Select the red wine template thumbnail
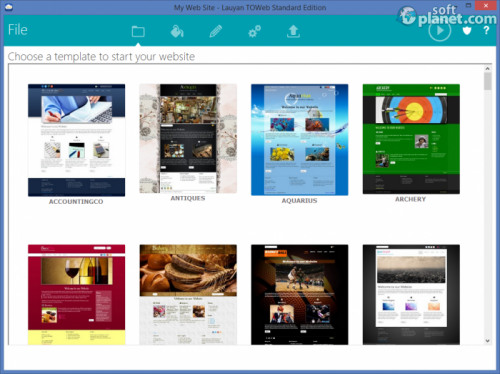Viewport: 500px width, 374px height. pyautogui.click(x=77, y=295)
